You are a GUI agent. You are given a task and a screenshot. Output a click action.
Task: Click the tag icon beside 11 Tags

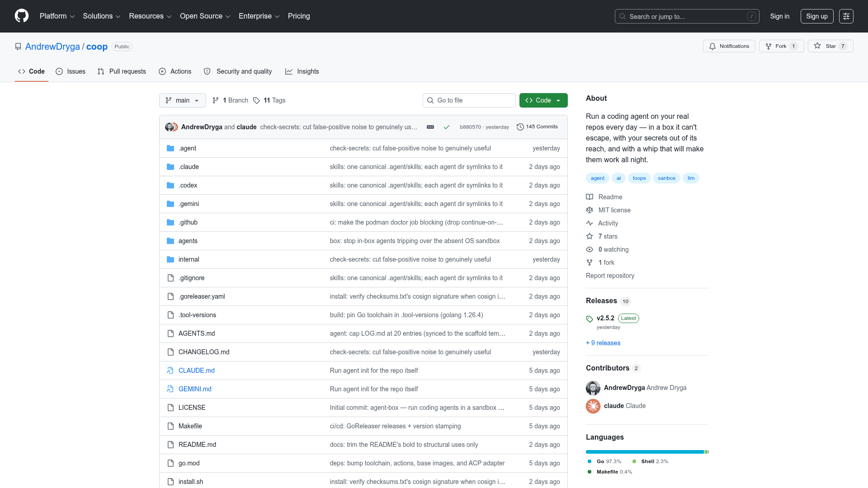(x=256, y=100)
